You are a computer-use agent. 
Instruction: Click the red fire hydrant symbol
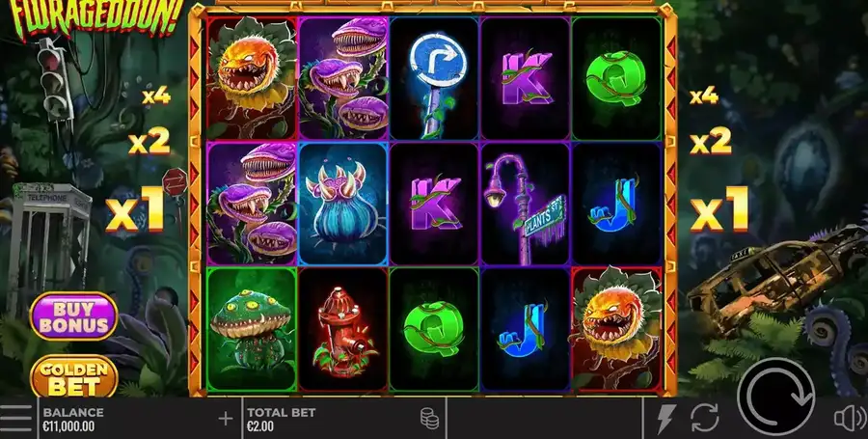[x=342, y=330]
